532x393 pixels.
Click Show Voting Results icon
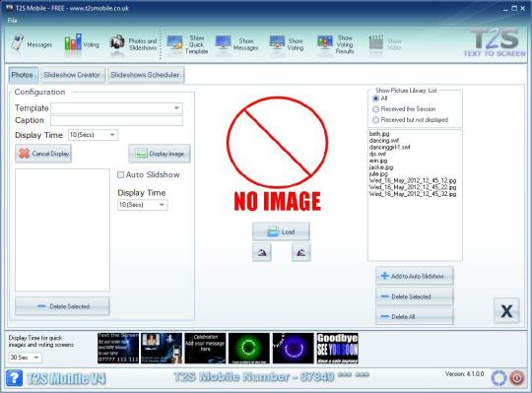coord(325,43)
